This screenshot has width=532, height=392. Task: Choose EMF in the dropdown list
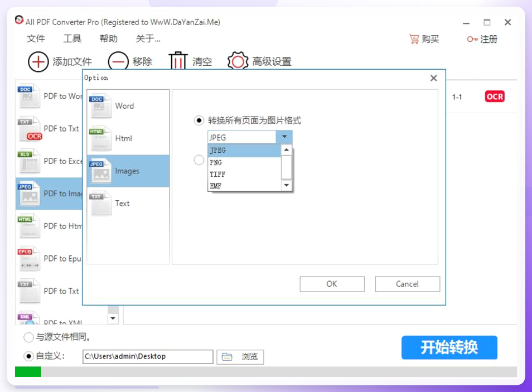244,186
